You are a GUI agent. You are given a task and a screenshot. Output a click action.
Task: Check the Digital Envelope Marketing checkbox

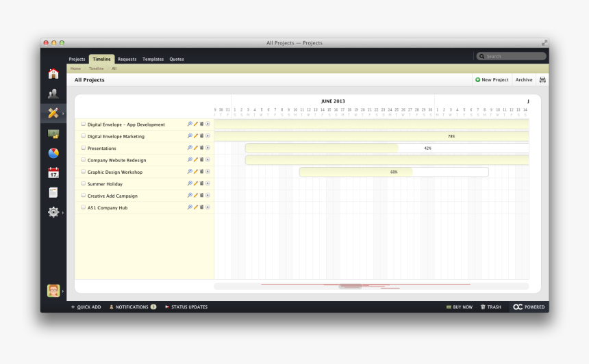coord(84,136)
